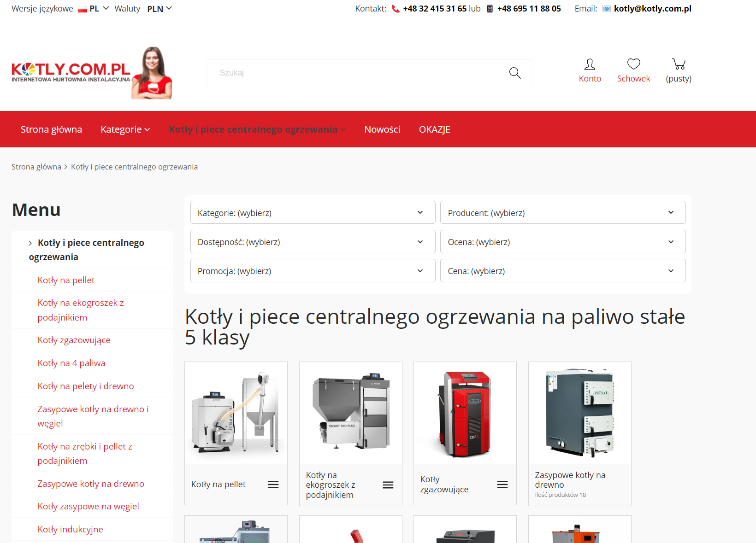This screenshot has height=543, width=756.
Task: Open the Dostępność: (wybierz) filter
Action: point(313,241)
